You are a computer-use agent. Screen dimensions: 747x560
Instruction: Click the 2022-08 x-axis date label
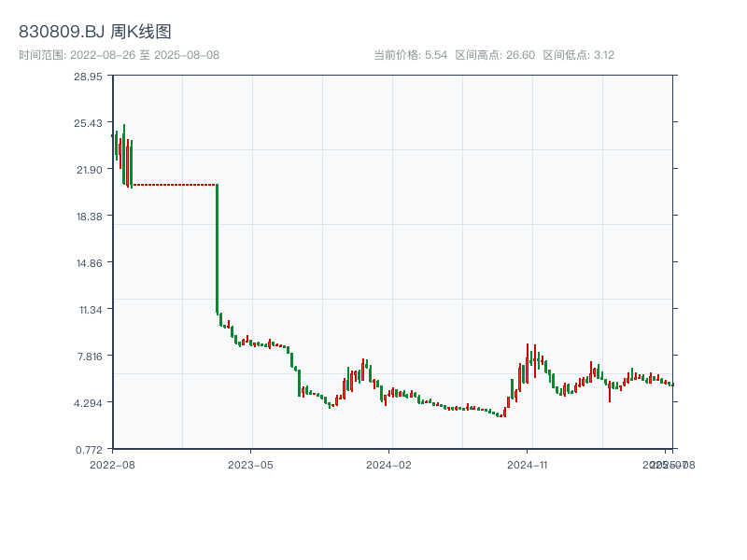tap(112, 464)
